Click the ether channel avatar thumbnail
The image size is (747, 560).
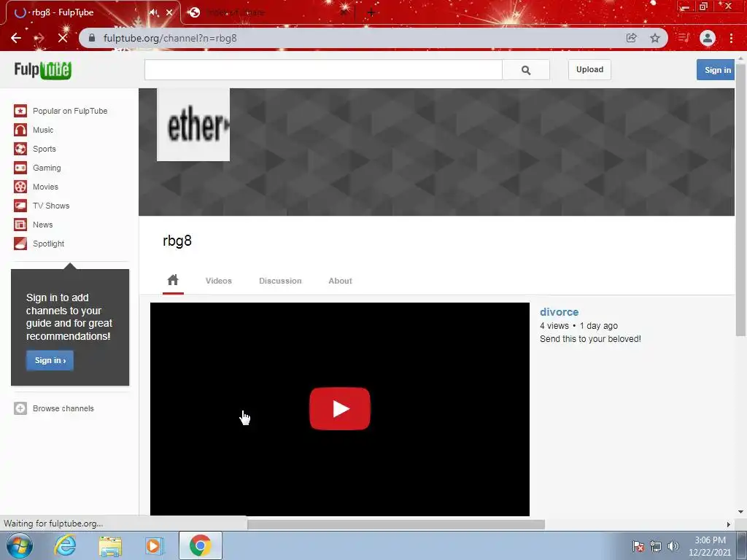coord(193,125)
